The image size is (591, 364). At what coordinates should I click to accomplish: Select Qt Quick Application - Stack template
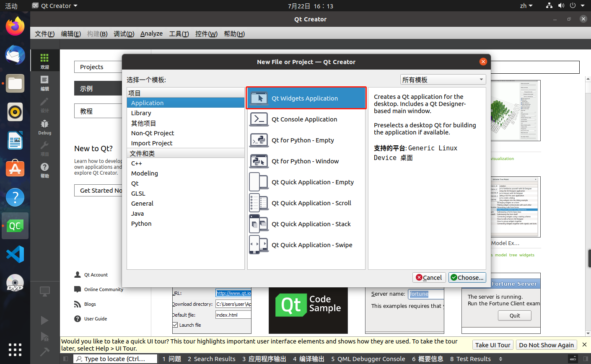click(x=306, y=224)
